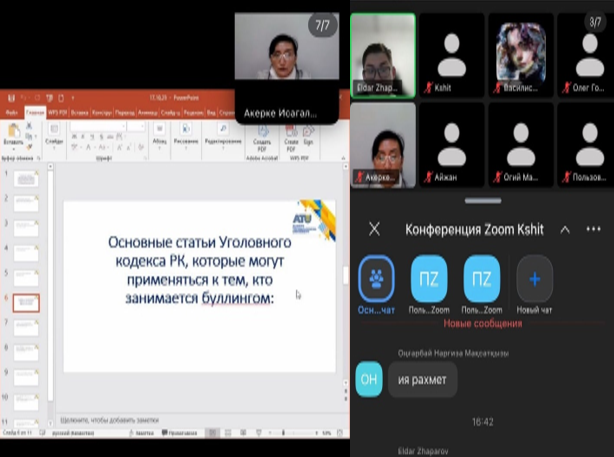Collapse the chat header chevron
This screenshot has height=457, width=614.
click(565, 229)
